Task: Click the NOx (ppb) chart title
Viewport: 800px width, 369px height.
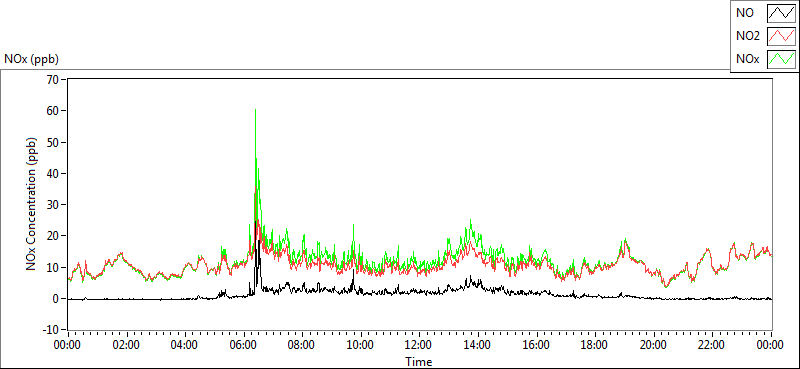Action: [32, 59]
